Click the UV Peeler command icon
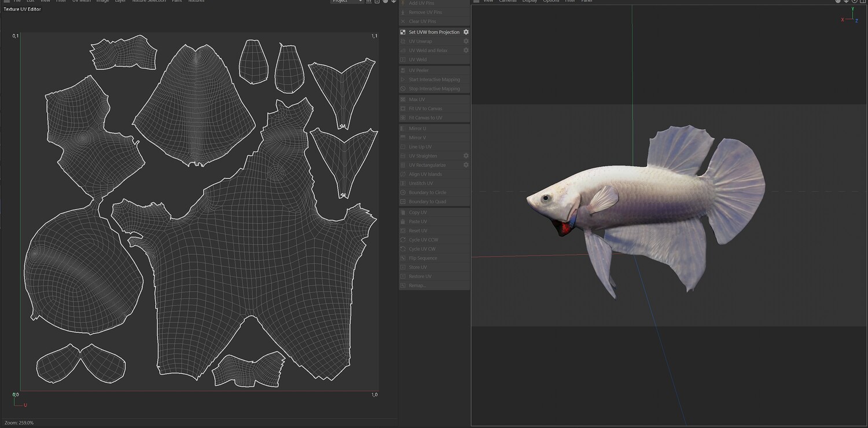868x428 pixels. click(x=403, y=71)
